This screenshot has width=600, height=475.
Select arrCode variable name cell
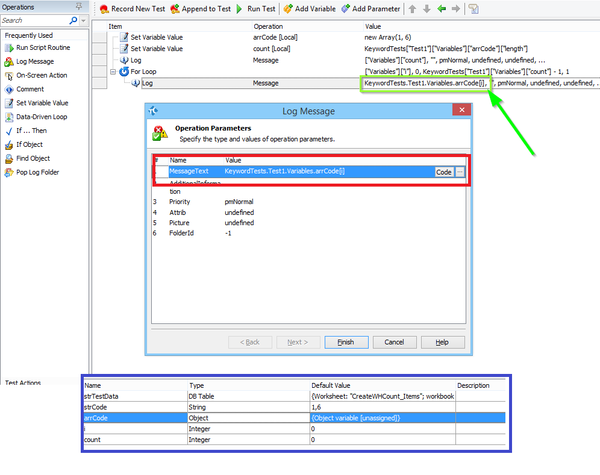[135, 418]
